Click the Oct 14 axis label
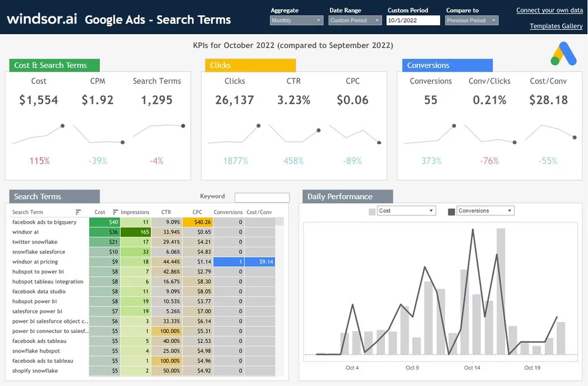Viewport: 588px width, 386px height. 472,368
